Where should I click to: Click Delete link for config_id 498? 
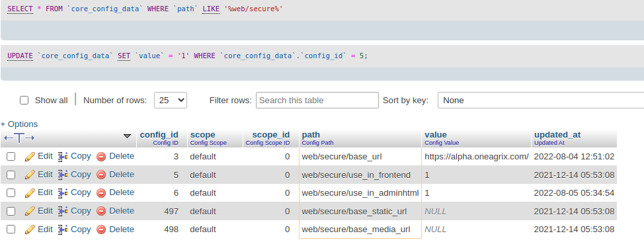coord(122,229)
